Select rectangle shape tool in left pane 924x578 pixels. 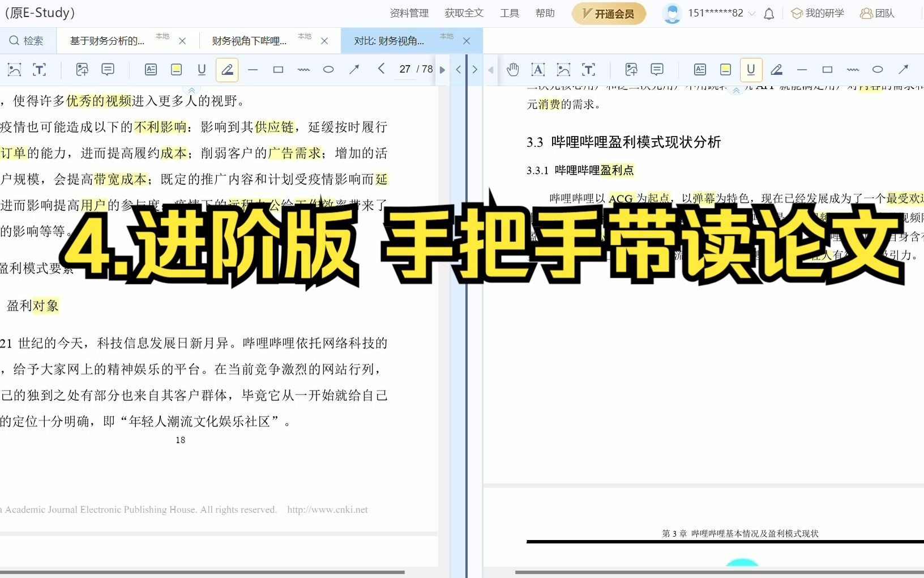coord(278,70)
